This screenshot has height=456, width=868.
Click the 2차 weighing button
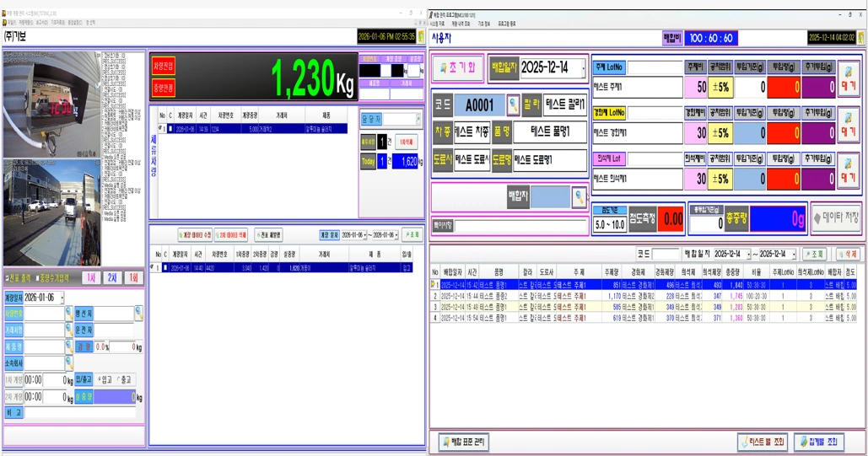point(112,277)
